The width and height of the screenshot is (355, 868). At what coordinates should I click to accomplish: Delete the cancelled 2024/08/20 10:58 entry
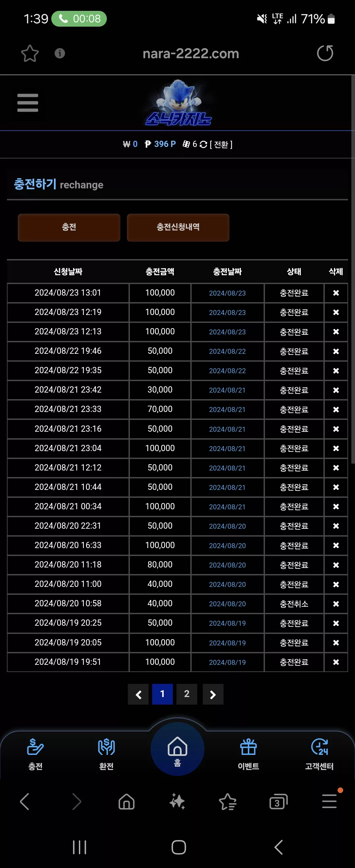[336, 604]
